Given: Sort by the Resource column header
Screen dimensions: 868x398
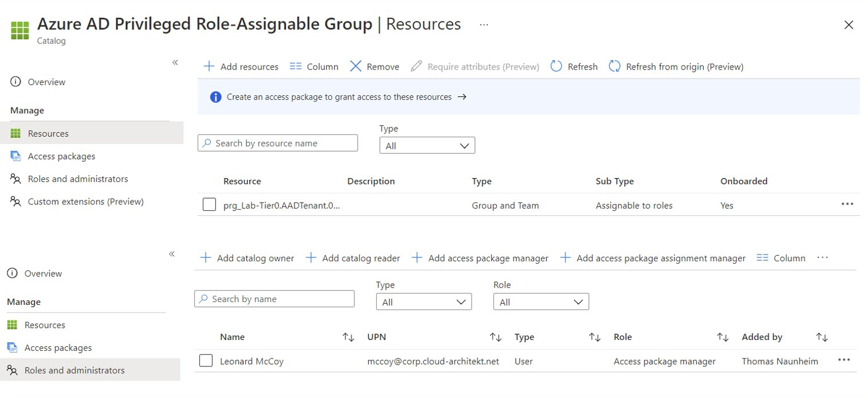Looking at the screenshot, I should [242, 181].
